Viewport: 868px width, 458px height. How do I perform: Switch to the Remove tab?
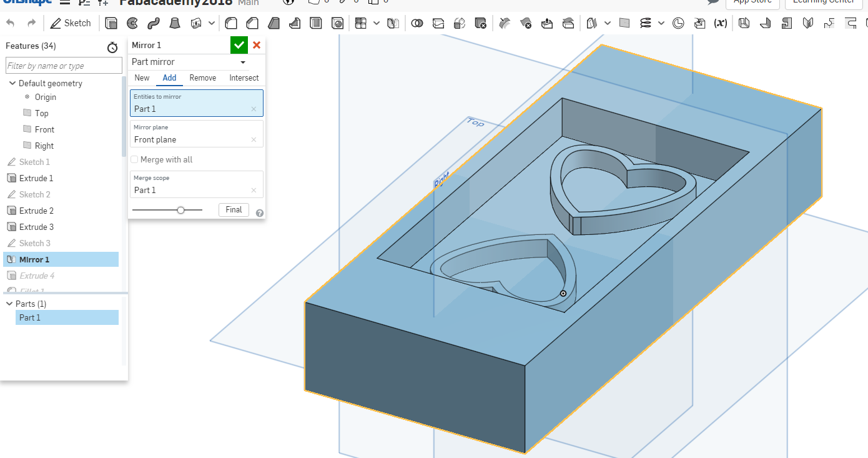[203, 77]
